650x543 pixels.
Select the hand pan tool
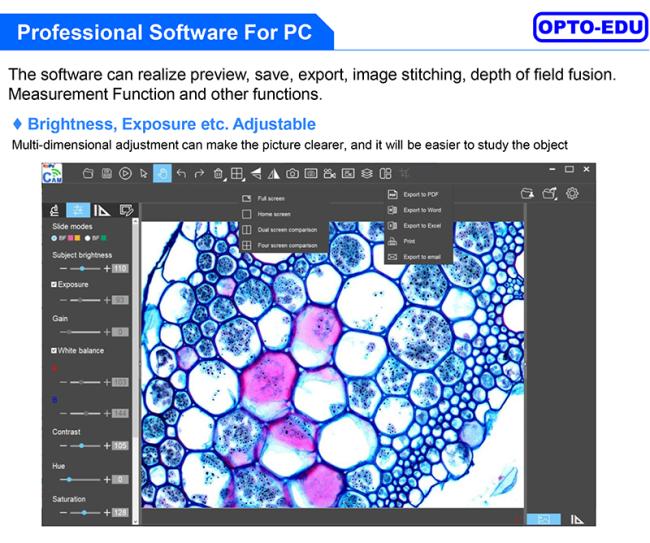point(162,173)
